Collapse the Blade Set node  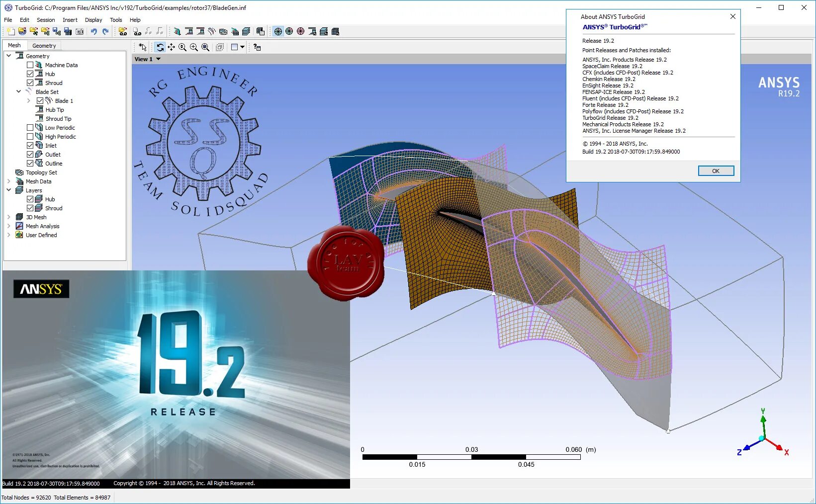click(19, 91)
